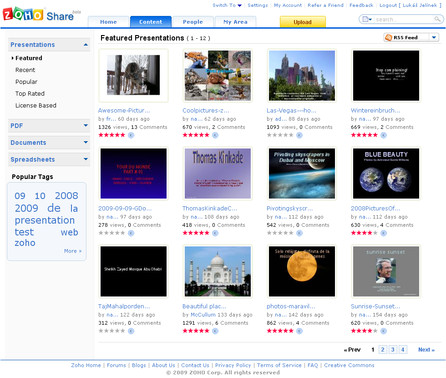Open the search type document icon

click(366, 19)
